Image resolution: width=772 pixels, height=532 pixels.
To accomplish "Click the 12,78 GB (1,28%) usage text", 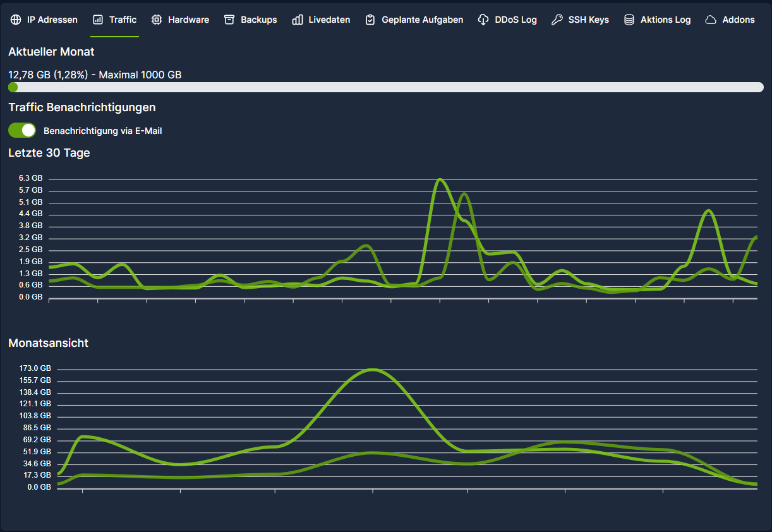I will pos(95,75).
